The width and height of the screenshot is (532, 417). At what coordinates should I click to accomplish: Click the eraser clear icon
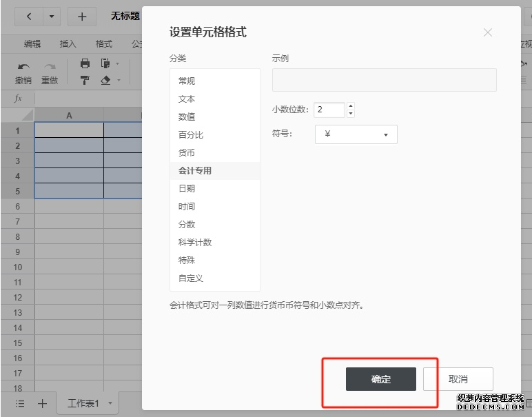pos(105,80)
